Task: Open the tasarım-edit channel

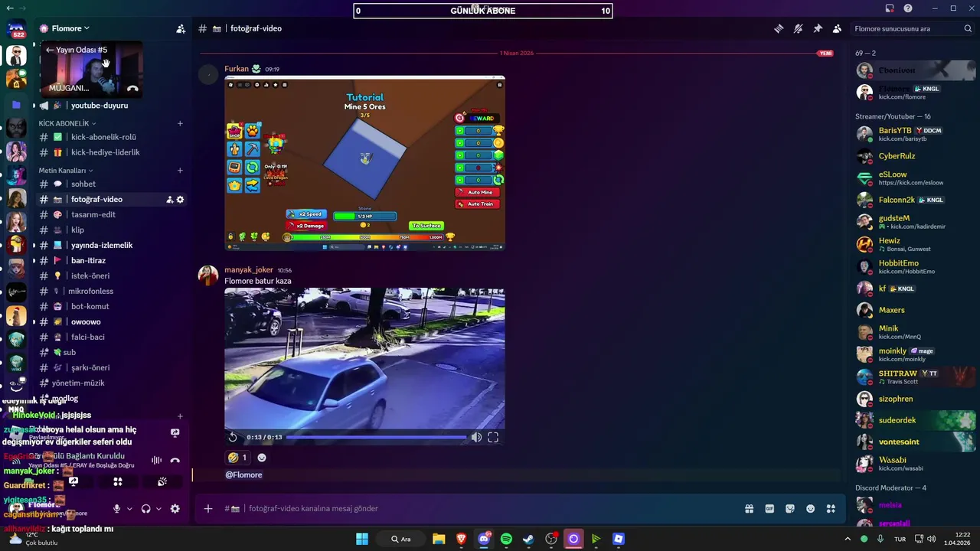Action: coord(93,214)
